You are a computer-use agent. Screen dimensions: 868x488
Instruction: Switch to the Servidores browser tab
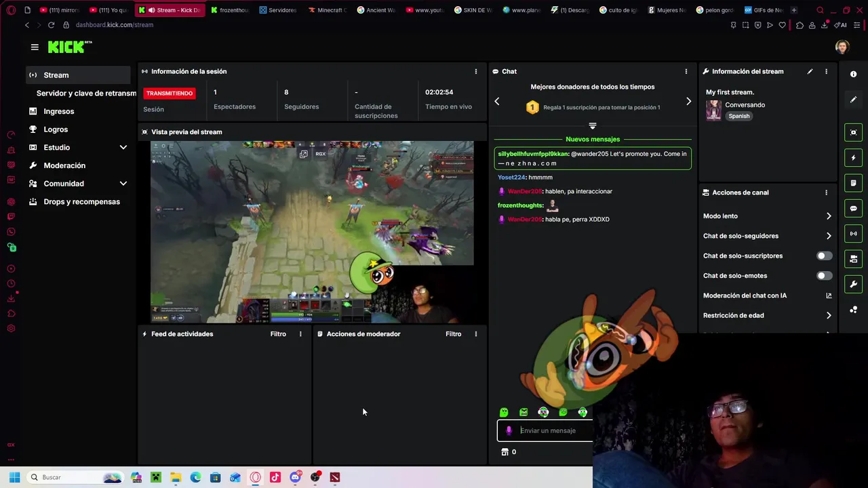tap(278, 10)
